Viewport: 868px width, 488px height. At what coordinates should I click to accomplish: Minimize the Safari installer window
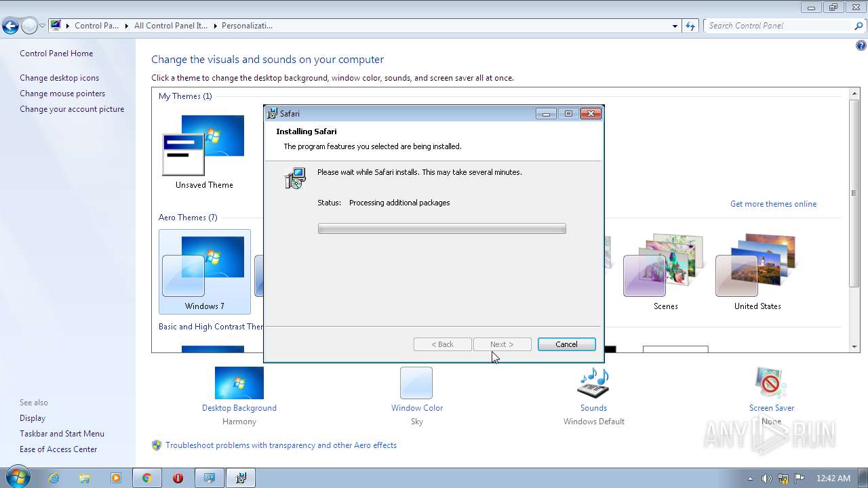click(x=546, y=113)
